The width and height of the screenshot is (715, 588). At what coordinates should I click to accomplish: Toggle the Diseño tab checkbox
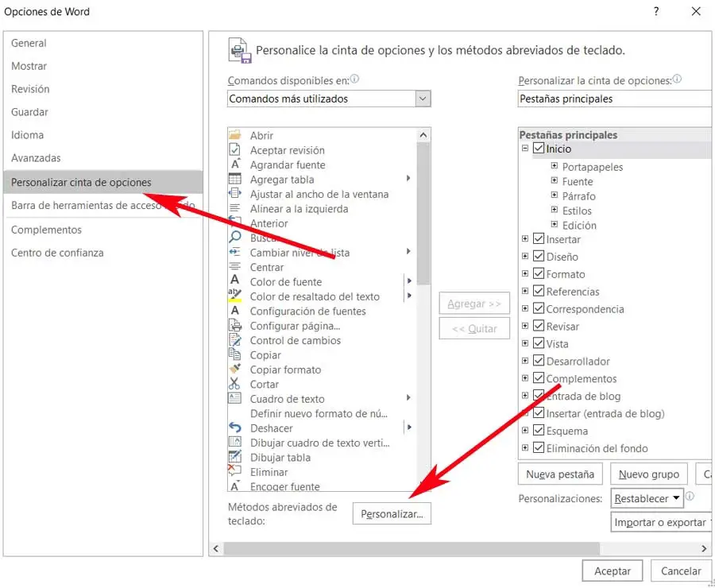[x=539, y=256]
